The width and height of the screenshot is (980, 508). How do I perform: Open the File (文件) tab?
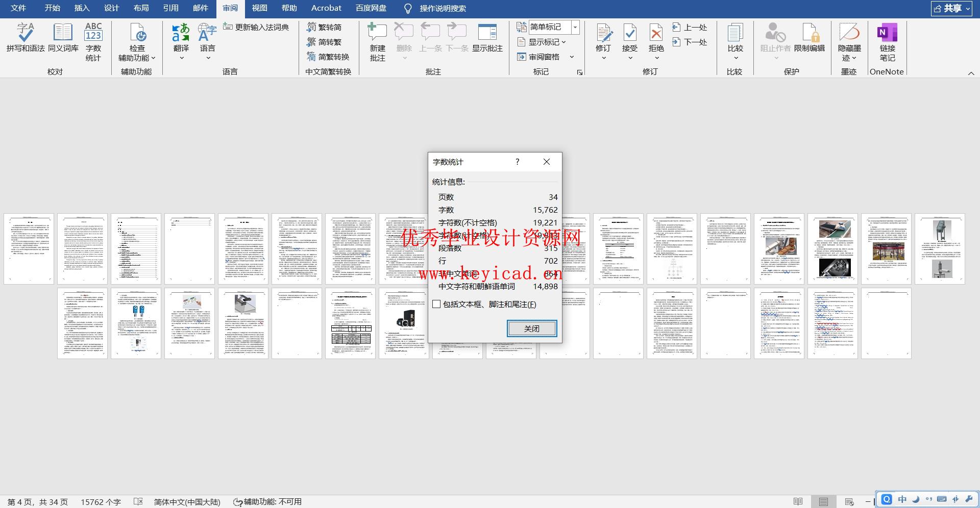pyautogui.click(x=18, y=8)
